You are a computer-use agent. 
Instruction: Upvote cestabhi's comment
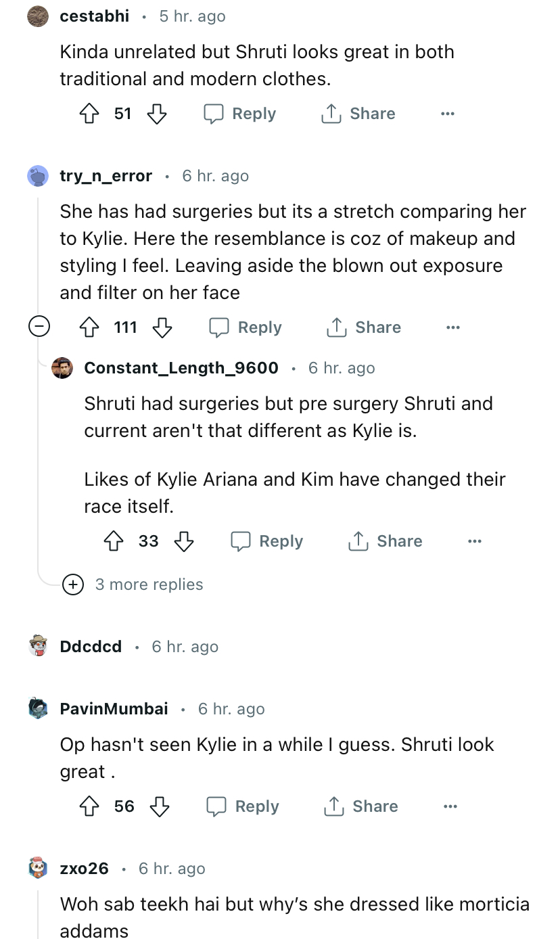pyautogui.click(x=90, y=114)
